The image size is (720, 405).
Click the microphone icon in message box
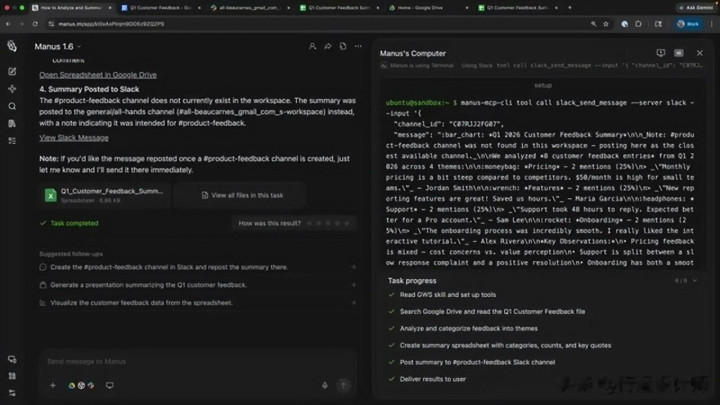(325, 385)
